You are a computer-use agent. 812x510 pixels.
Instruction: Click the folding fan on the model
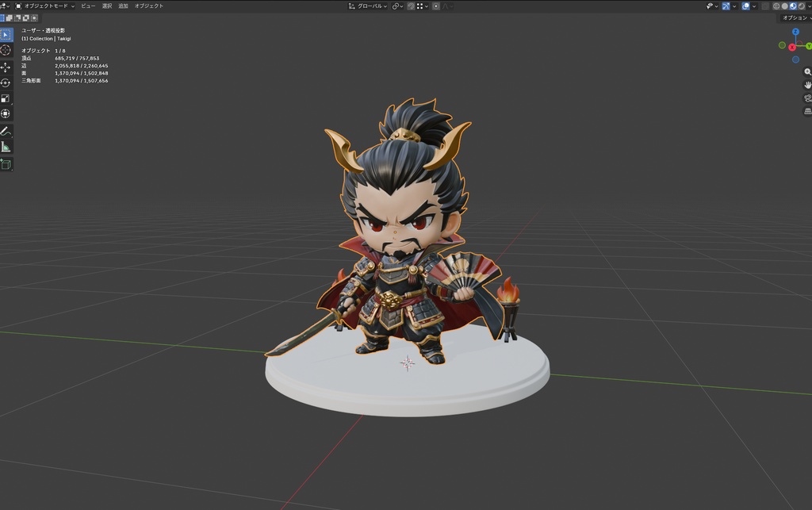click(463, 272)
